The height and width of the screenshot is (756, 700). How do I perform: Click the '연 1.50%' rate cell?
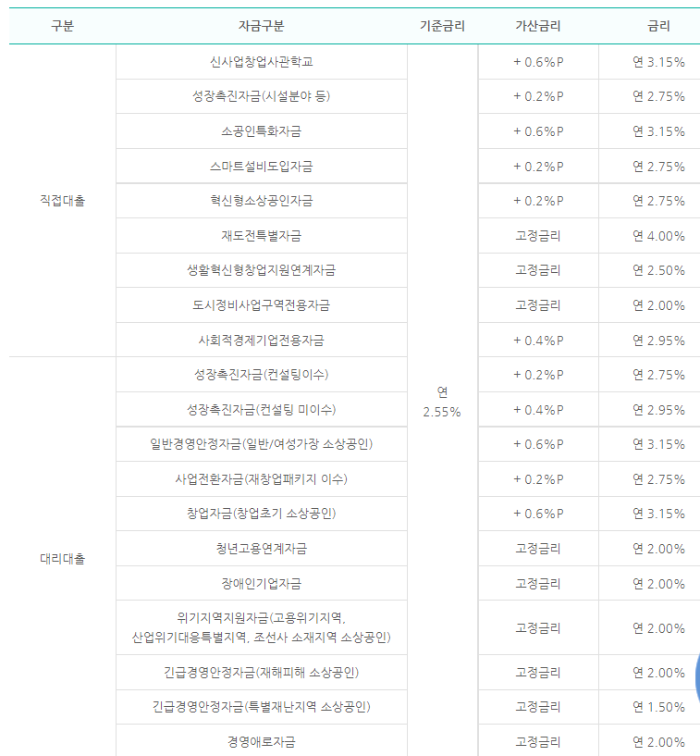coord(658,708)
